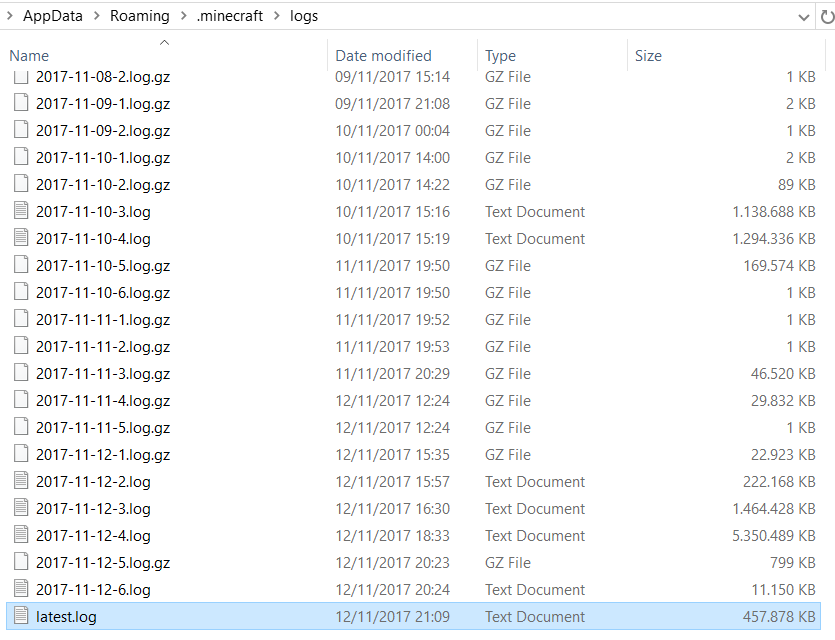This screenshot has width=835, height=640.
Task: Open the address bar history dropdown
Action: tap(804, 18)
